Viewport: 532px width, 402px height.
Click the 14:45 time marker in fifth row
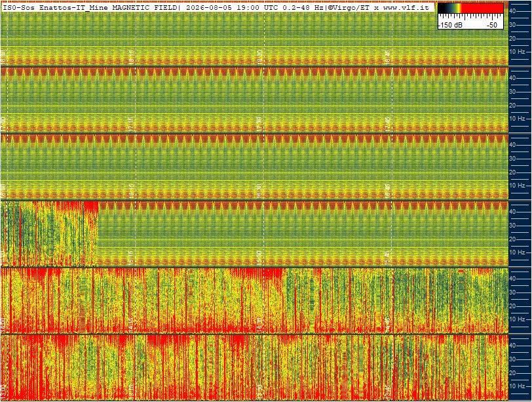(x=387, y=324)
